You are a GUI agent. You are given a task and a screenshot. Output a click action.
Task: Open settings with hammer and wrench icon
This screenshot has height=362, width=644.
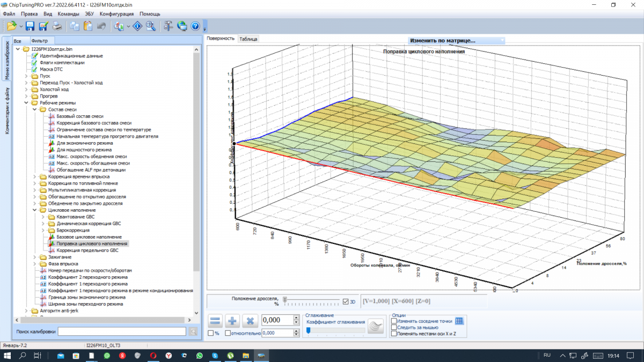[168, 26]
